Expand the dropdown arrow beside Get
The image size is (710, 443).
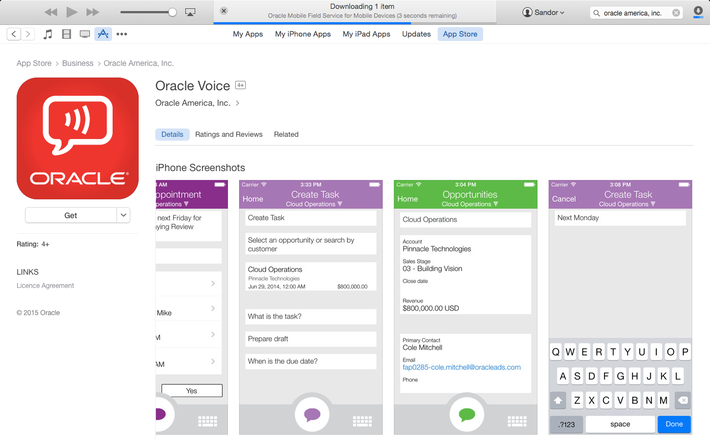[x=123, y=215]
